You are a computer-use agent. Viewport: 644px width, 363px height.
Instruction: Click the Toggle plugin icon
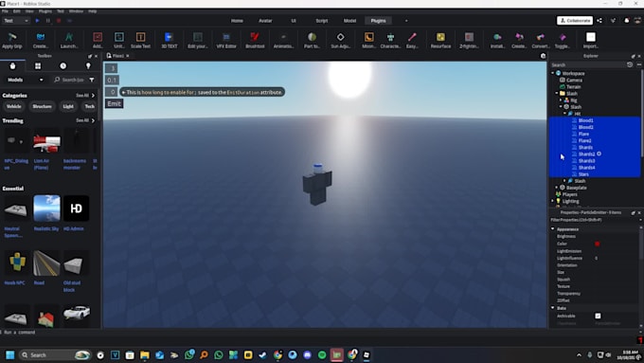[x=563, y=37]
